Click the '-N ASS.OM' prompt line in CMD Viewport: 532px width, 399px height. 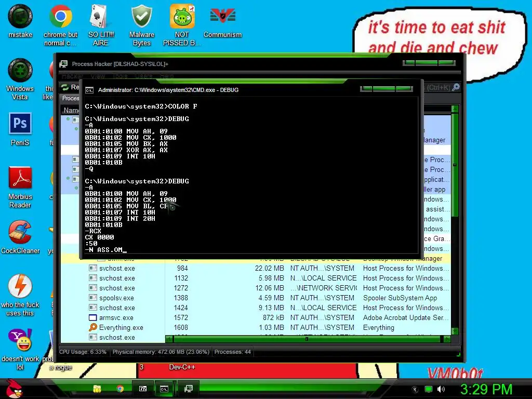pos(105,250)
